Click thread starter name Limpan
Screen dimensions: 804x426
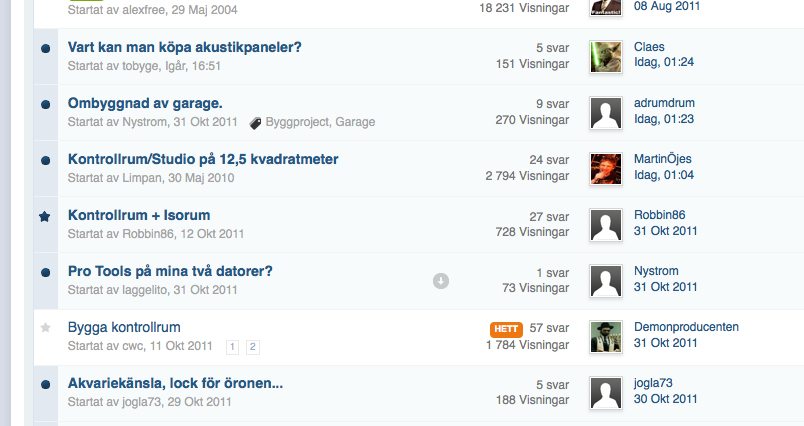142,178
